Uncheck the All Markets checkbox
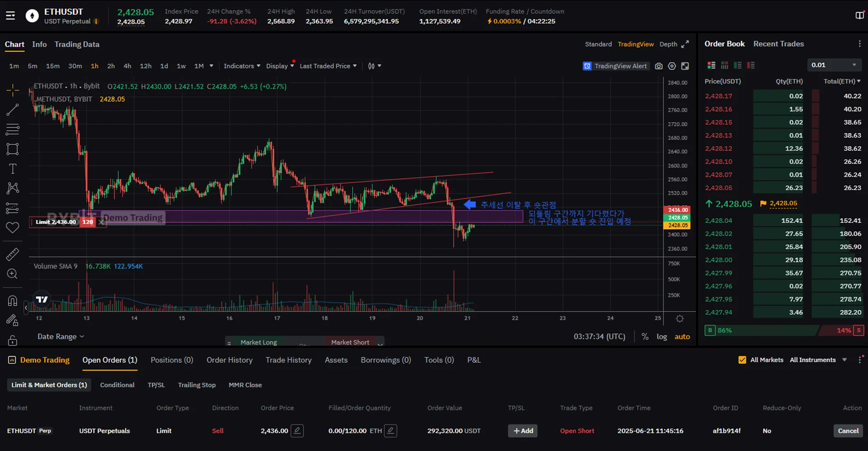Image resolution: width=868 pixels, height=451 pixels. pyautogui.click(x=742, y=360)
